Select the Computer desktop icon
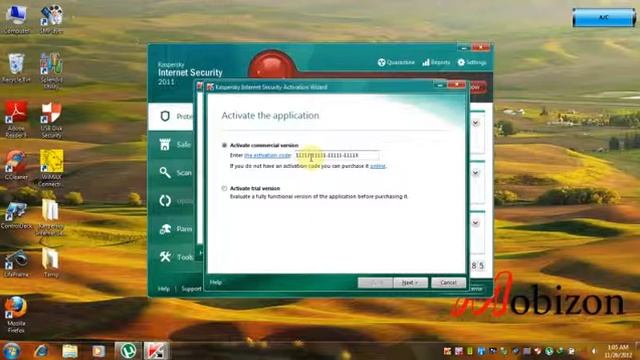Viewport: 640px width, 360px height. [16, 19]
